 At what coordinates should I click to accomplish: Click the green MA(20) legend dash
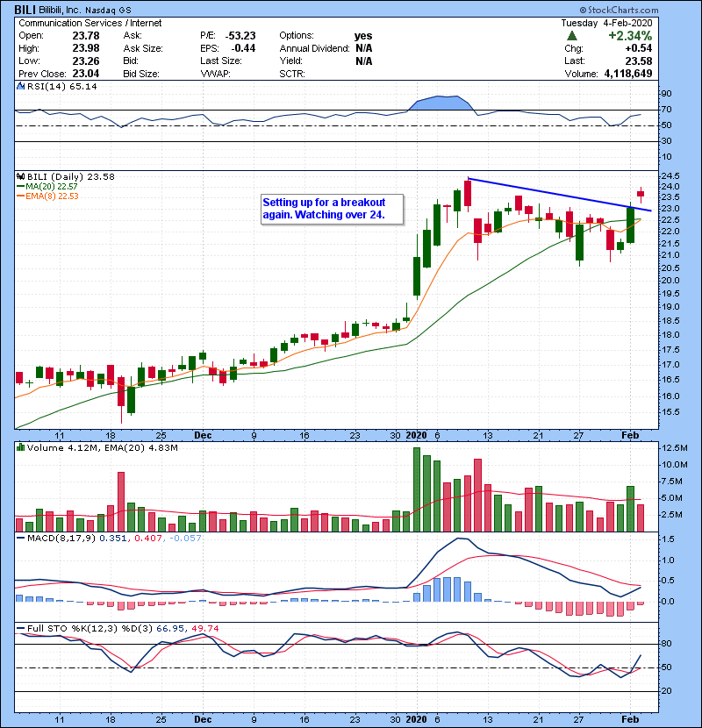pos(20,187)
